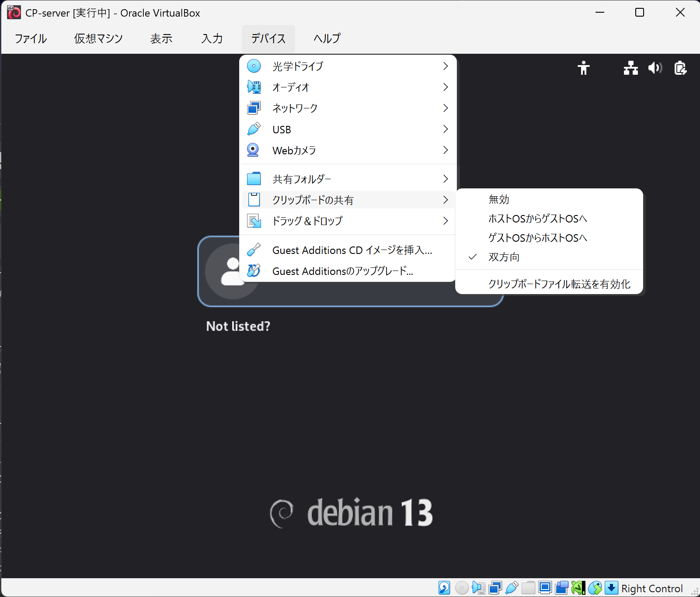Click the recording status bar icon

pos(562,588)
